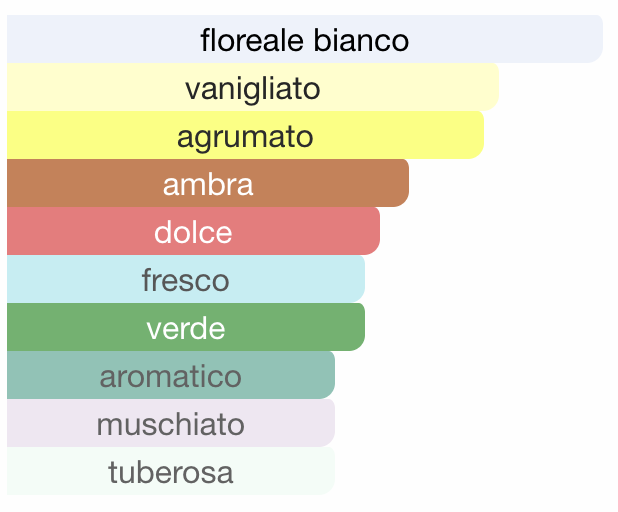
Task: Click the tuberosa accord bar
Action: point(171,471)
